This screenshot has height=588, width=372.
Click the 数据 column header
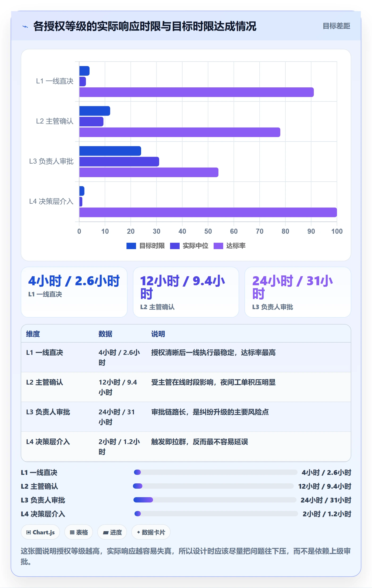[x=105, y=334]
